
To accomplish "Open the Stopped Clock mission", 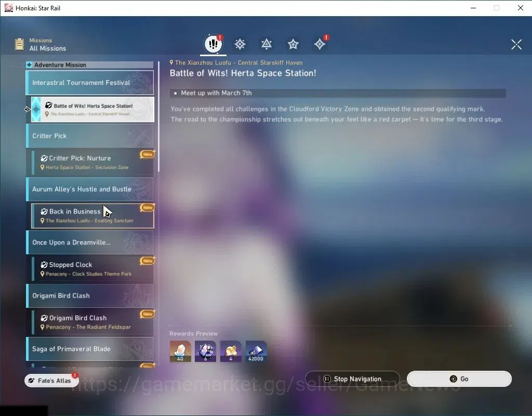I will tap(92, 269).
